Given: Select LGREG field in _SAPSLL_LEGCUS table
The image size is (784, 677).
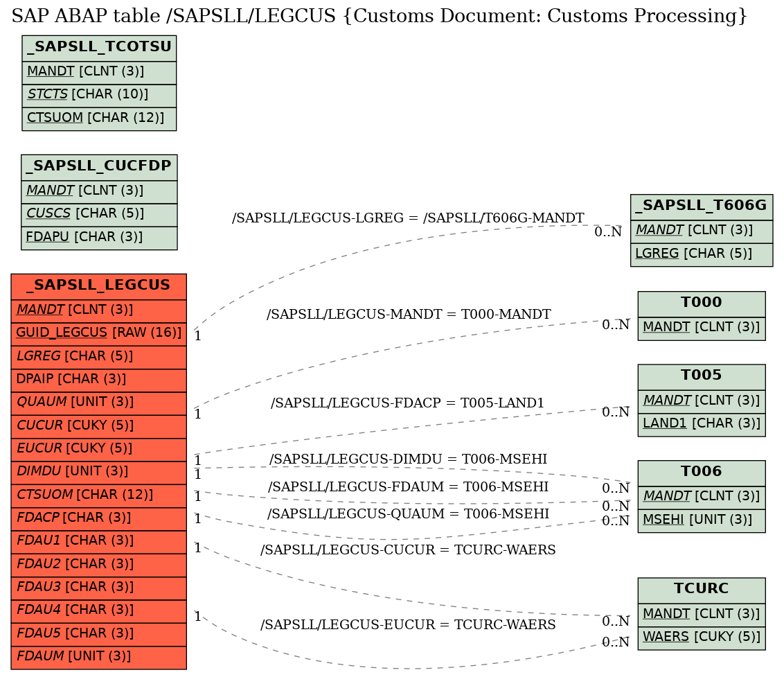Looking at the screenshot, I should [x=98, y=358].
